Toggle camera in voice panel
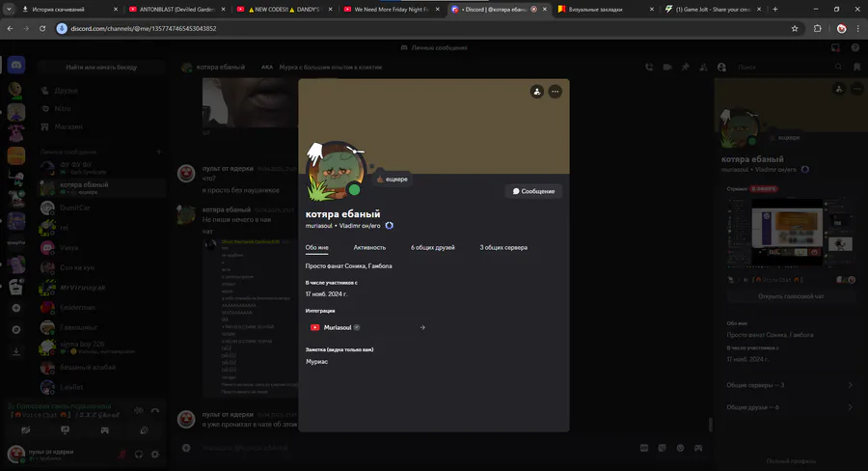Viewport: 868px width, 471px height. point(25,430)
